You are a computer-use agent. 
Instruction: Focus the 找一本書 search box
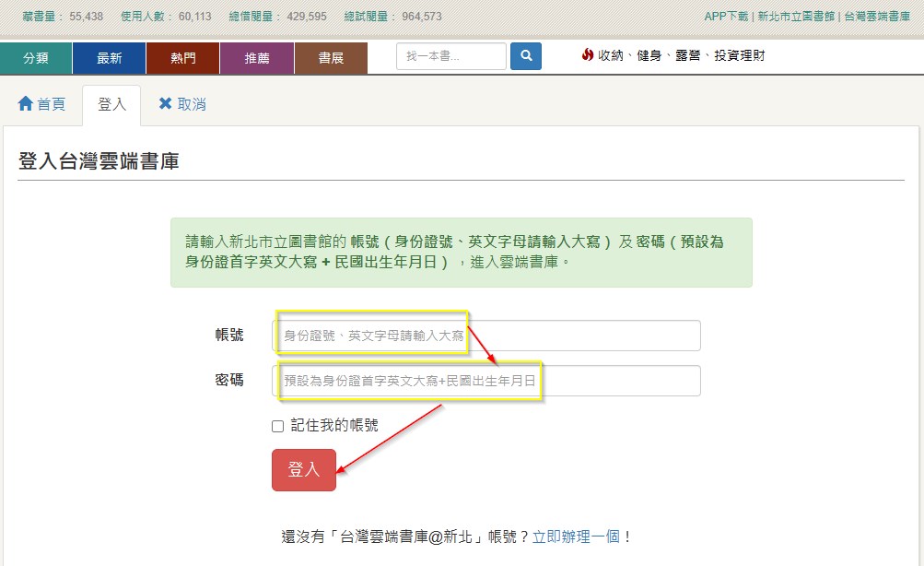point(451,56)
